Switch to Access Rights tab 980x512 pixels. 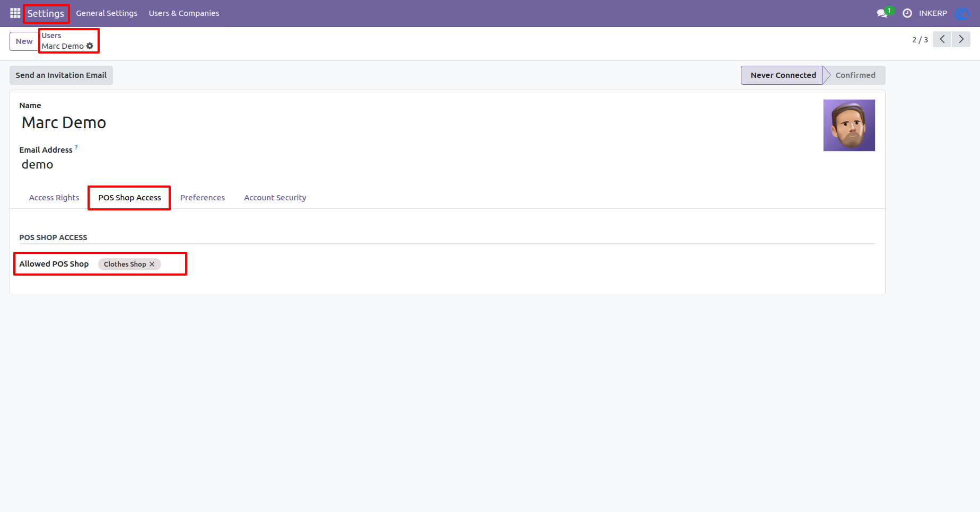pyautogui.click(x=54, y=198)
